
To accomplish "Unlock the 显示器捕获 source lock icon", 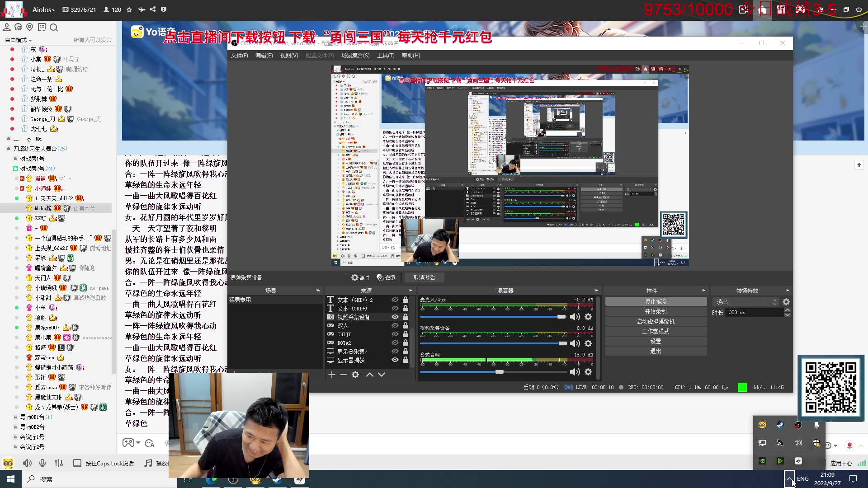I will pyautogui.click(x=406, y=360).
